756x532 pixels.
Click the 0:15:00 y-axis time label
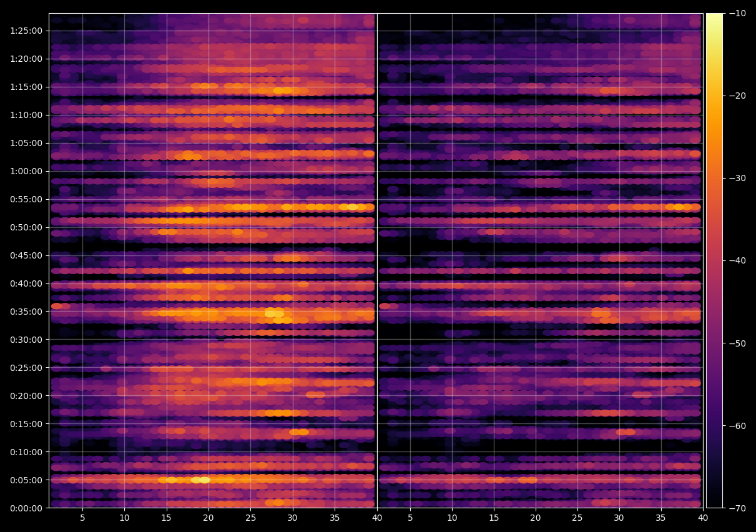[26, 424]
